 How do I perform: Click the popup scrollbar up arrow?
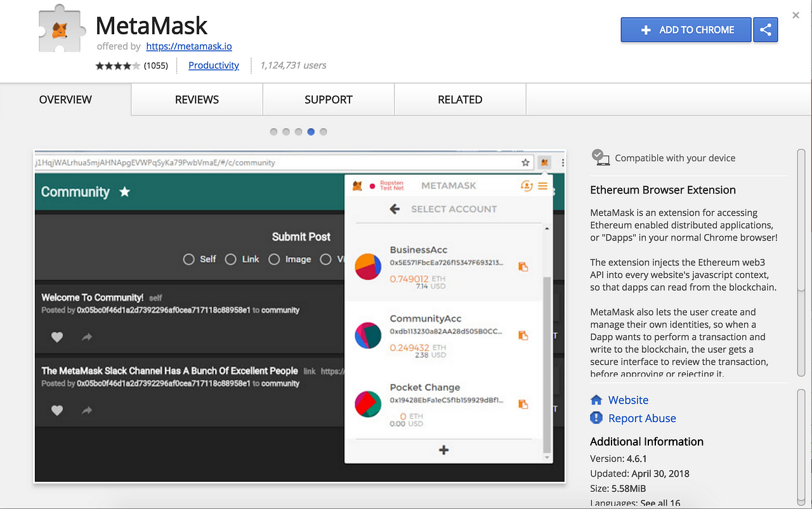tap(547, 228)
